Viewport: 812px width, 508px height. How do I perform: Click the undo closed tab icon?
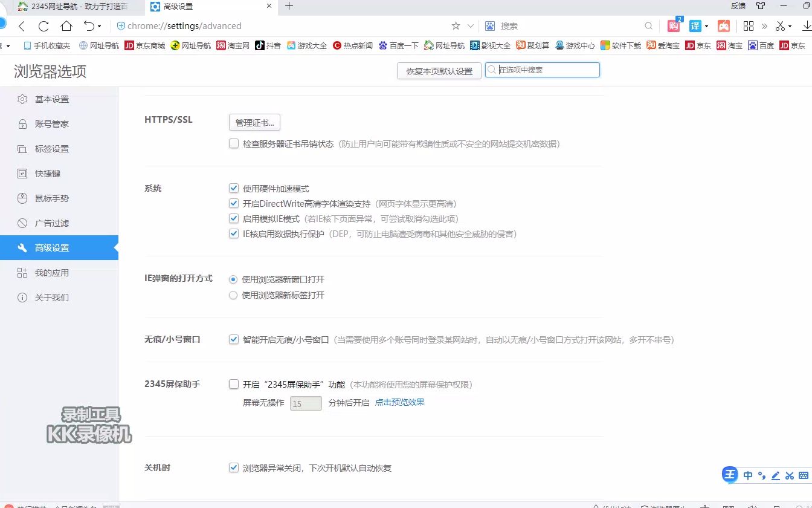[89, 26]
